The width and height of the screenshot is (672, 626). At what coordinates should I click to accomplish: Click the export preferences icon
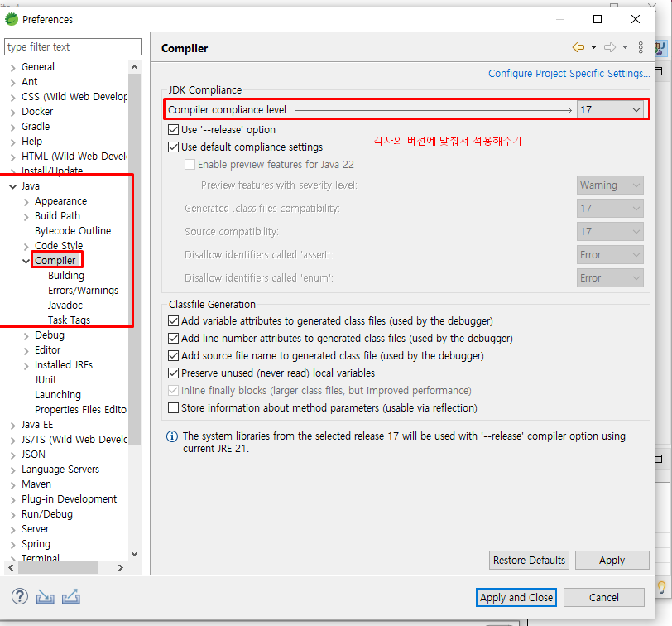tap(71, 596)
